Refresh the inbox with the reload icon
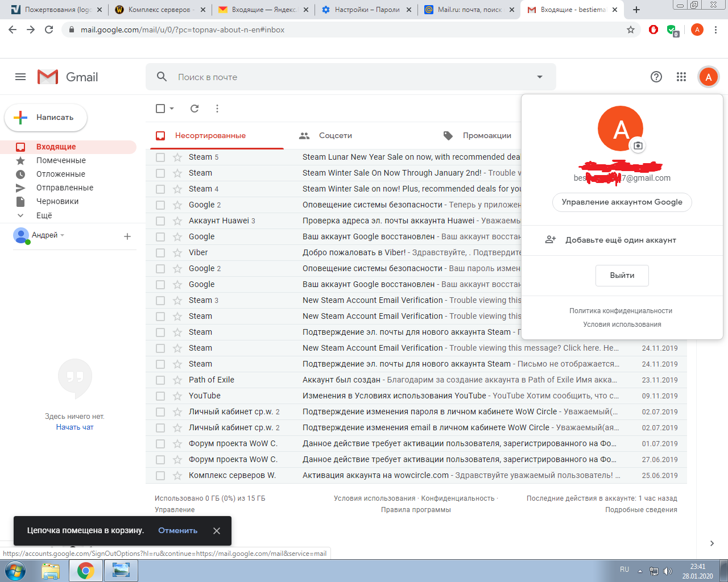Viewport: 728px width, 582px height. pos(195,109)
